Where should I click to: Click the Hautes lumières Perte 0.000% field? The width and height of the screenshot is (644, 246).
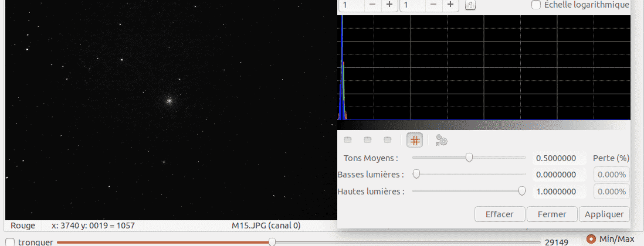612,192
